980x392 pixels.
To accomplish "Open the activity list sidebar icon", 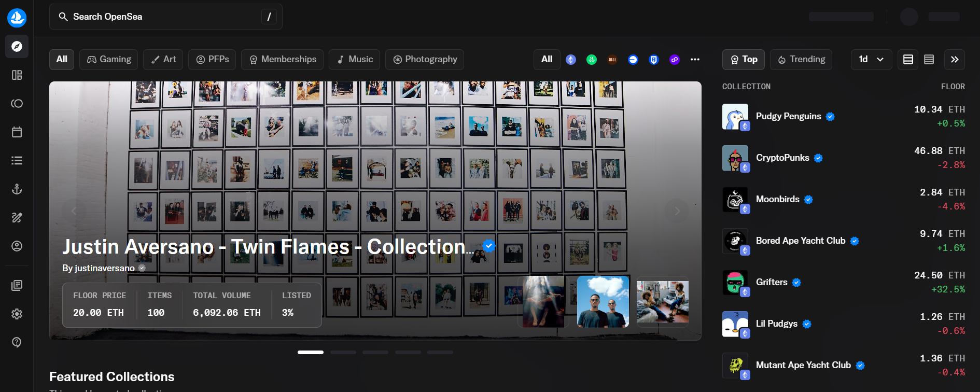I will click(17, 161).
